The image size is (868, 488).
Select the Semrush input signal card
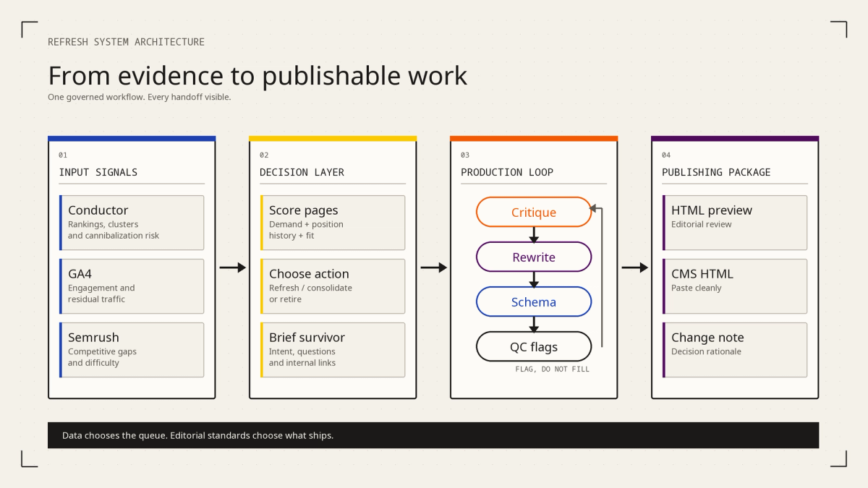(x=132, y=350)
